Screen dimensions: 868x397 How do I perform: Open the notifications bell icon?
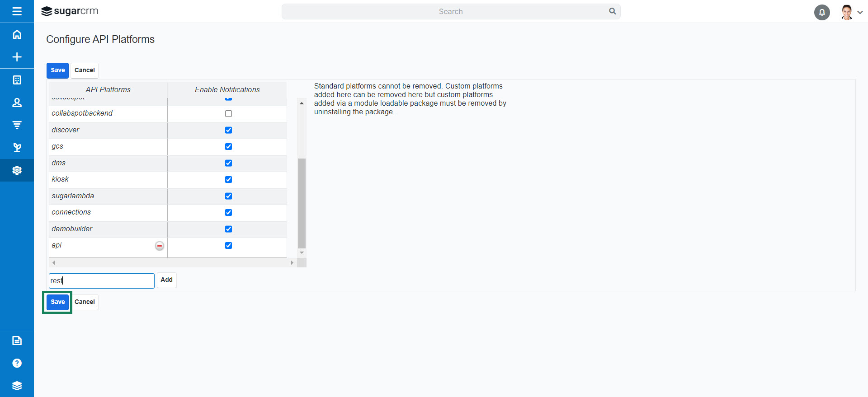[x=821, y=12]
